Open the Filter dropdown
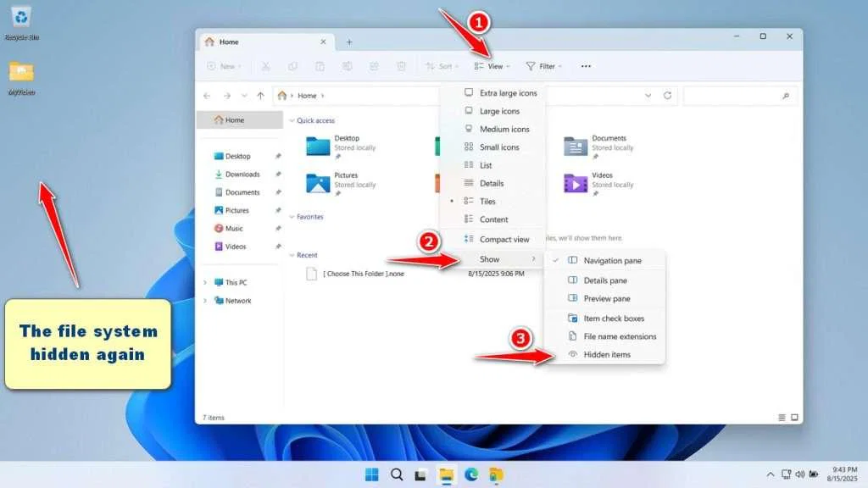868x488 pixels. [544, 66]
